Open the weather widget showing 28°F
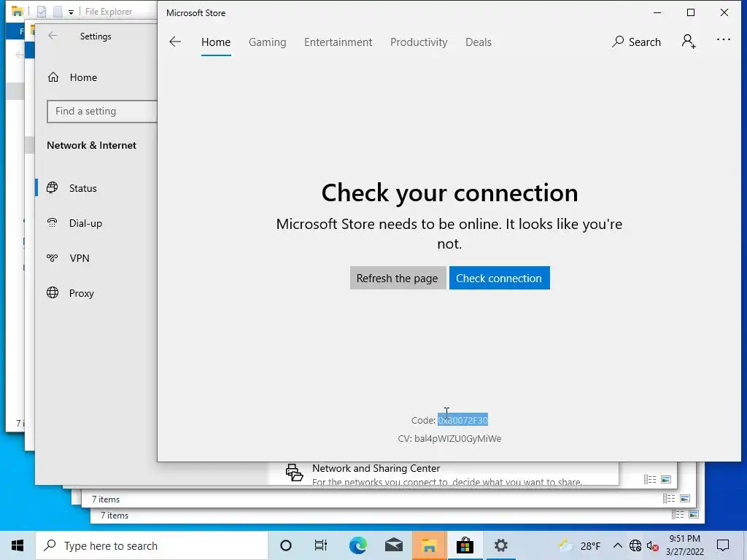Viewport: 747px width, 560px height. click(580, 545)
